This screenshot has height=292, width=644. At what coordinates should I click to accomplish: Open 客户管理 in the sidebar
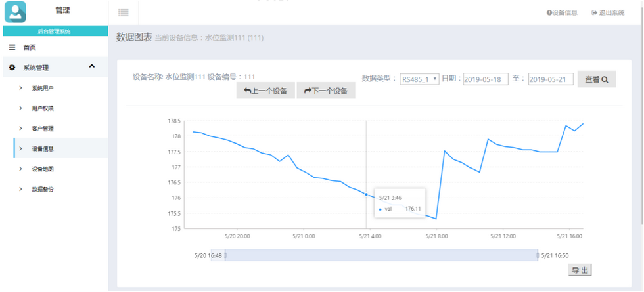pyautogui.click(x=43, y=129)
